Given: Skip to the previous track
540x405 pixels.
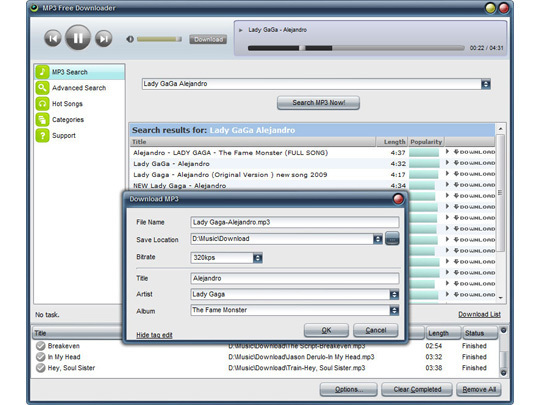Looking at the screenshot, I should [x=53, y=38].
